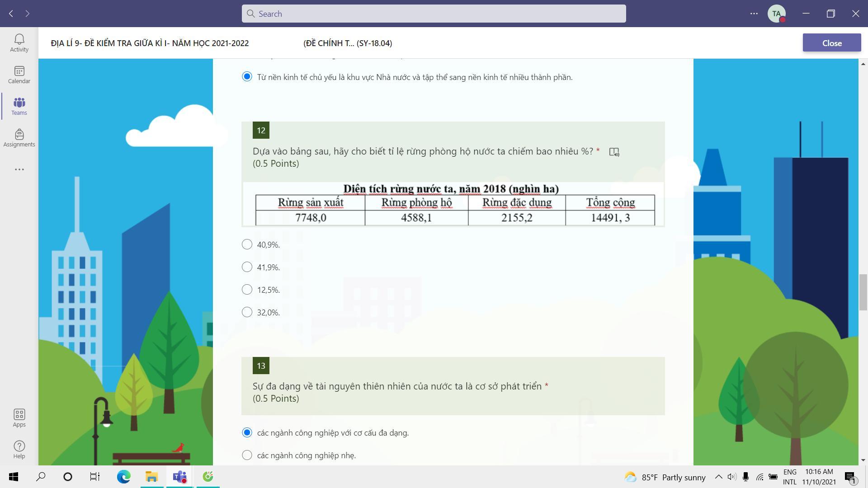Choose the 32,0% option

[x=247, y=312]
